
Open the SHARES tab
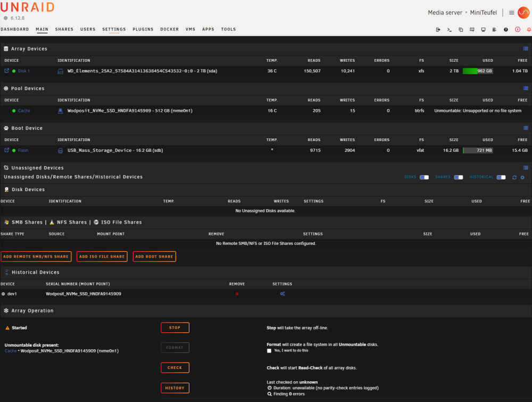pyautogui.click(x=64, y=29)
